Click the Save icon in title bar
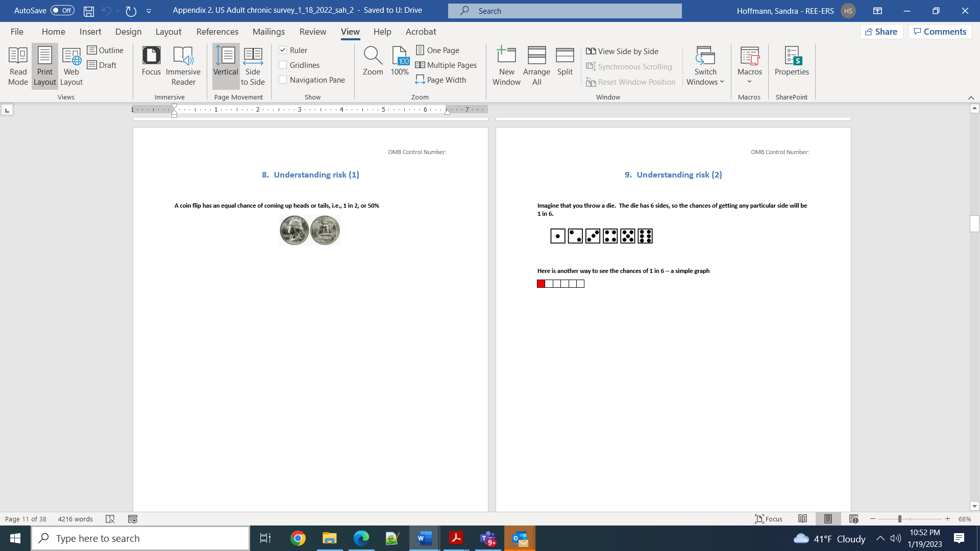This screenshot has height=551, width=980. click(89, 11)
